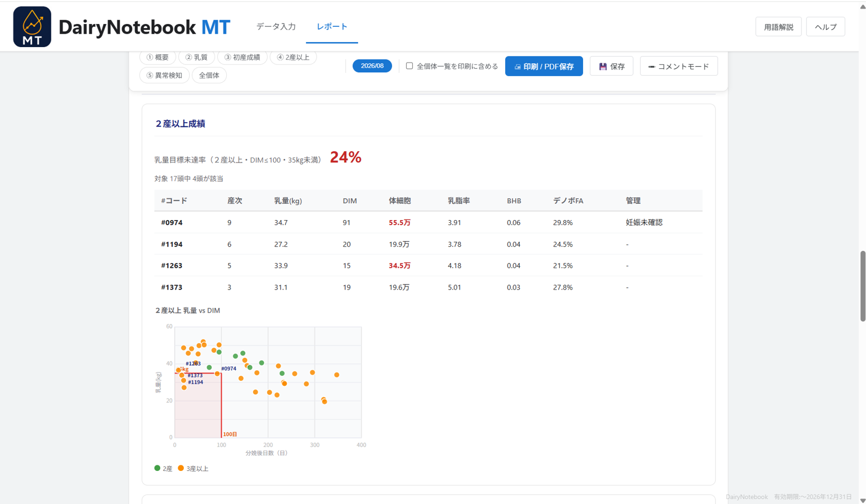
Task: Switch to the データ入力 tab
Action: 276,26
